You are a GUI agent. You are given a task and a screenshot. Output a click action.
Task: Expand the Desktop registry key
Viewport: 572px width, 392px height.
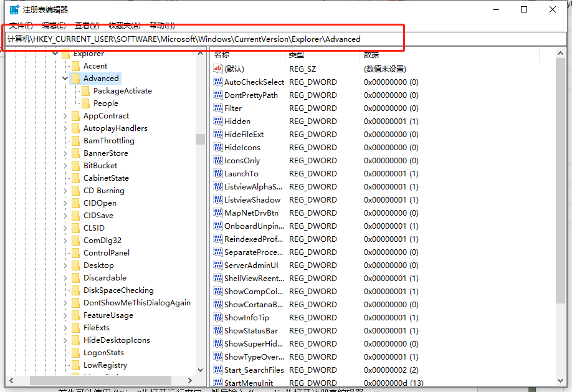pyautogui.click(x=65, y=265)
